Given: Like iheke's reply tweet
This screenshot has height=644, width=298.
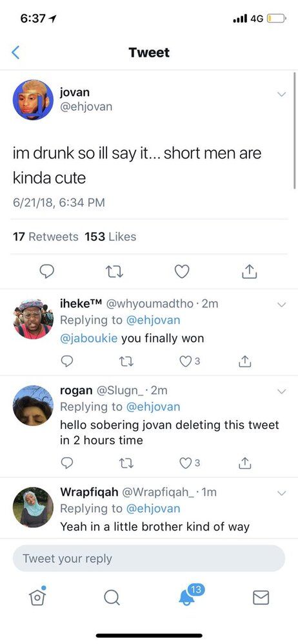Looking at the screenshot, I should click(186, 361).
